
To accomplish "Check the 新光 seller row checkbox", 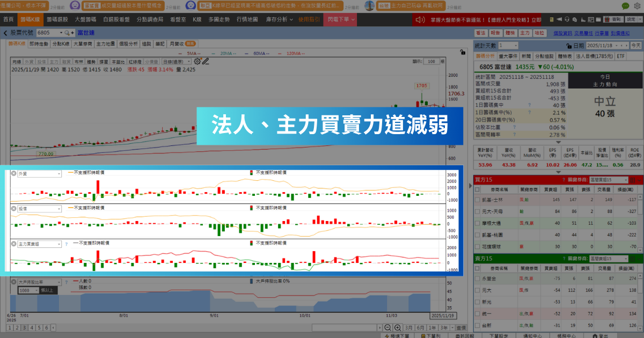I will tap(477, 302).
